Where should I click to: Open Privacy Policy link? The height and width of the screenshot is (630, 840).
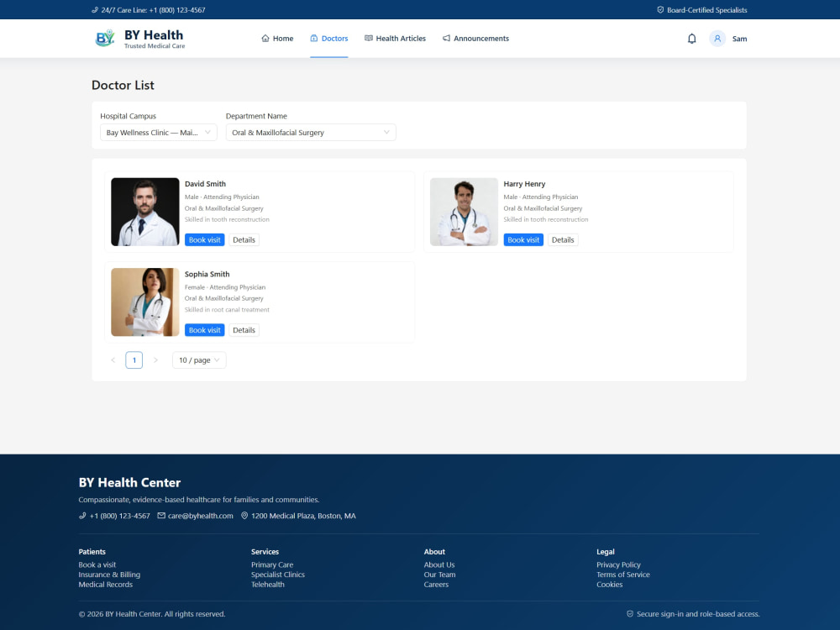(x=619, y=564)
